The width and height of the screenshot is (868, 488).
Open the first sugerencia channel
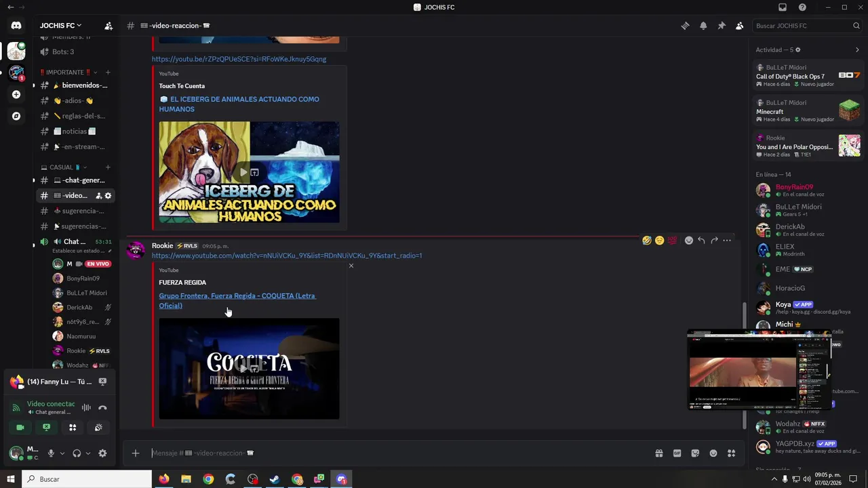[x=75, y=211]
